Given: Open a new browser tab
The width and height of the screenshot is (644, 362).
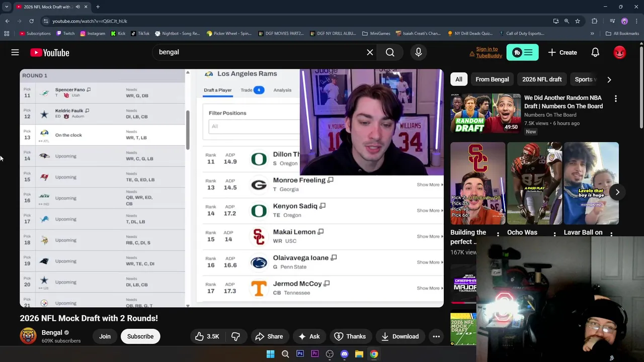Looking at the screenshot, I should [x=98, y=7].
